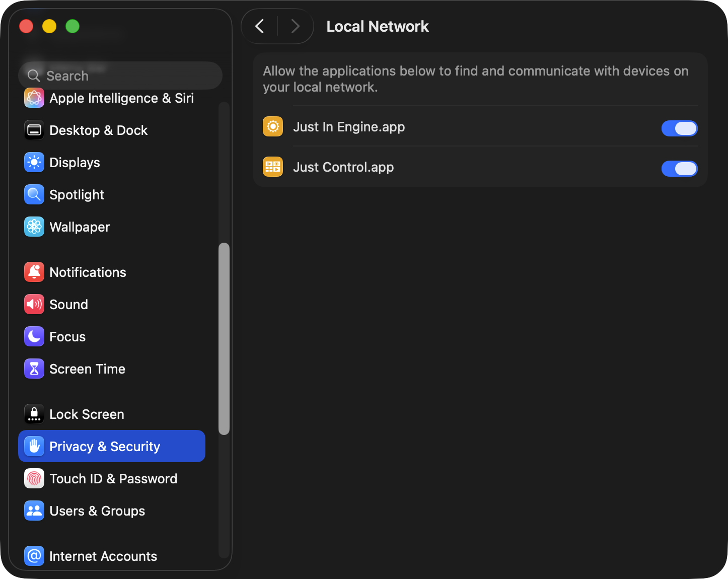Image resolution: width=728 pixels, height=579 pixels.
Task: Click the Local Network page title
Action: pos(378,26)
